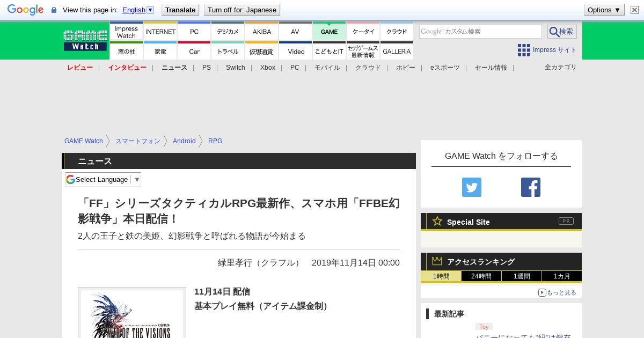Open クラウド Watch tab

click(397, 32)
